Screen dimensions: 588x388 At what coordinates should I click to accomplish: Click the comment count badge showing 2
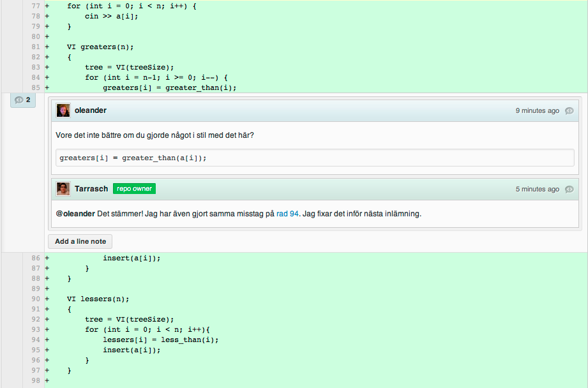tap(23, 100)
